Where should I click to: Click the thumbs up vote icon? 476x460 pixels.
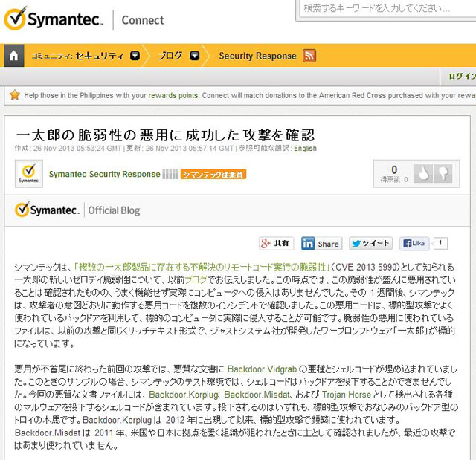coord(423,174)
